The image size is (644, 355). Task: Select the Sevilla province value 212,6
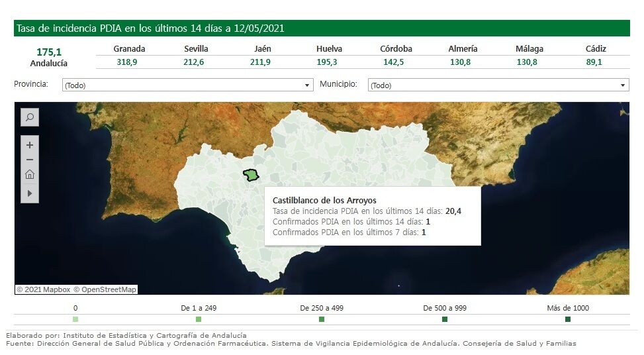[x=196, y=62]
